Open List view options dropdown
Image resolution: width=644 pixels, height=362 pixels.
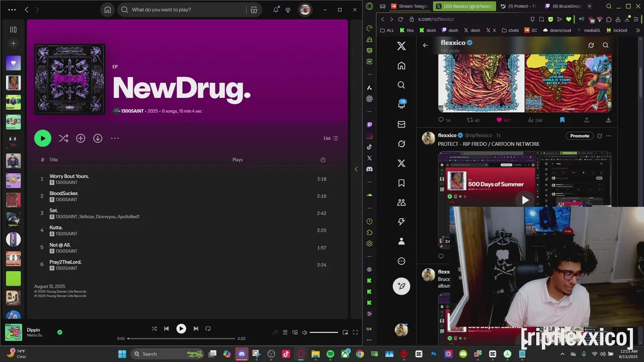click(x=331, y=138)
